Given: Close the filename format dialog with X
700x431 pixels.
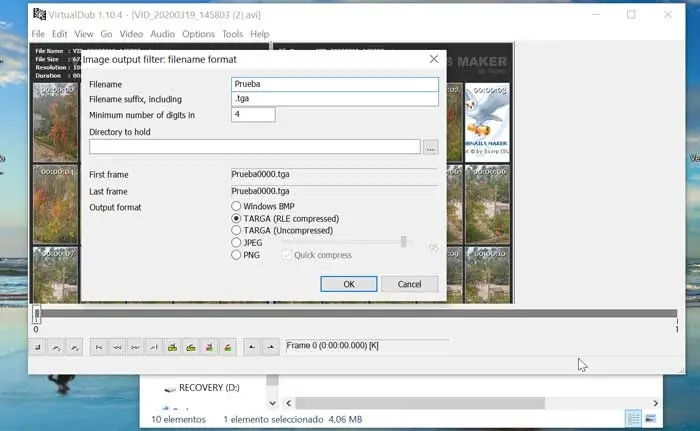Looking at the screenshot, I should point(433,59).
